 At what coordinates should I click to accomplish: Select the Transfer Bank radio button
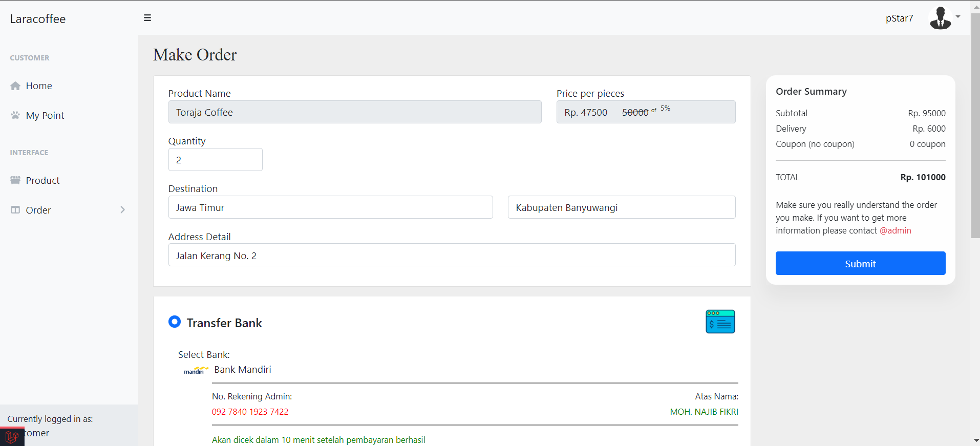(x=175, y=322)
